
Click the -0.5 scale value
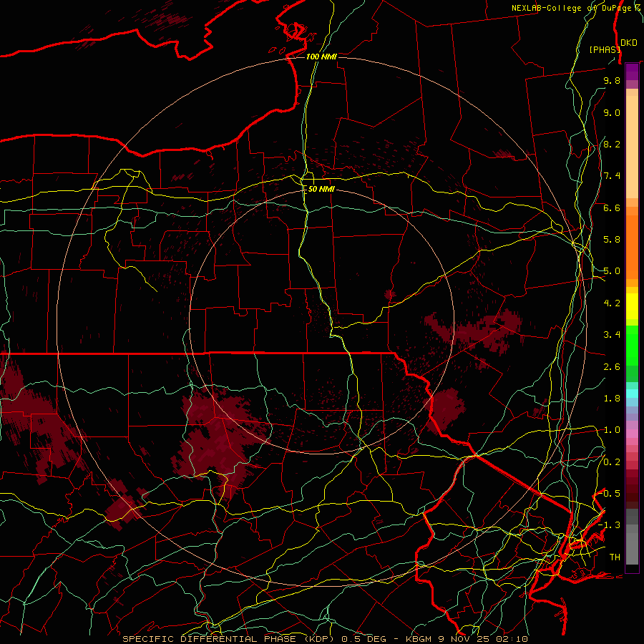pyautogui.click(x=609, y=494)
